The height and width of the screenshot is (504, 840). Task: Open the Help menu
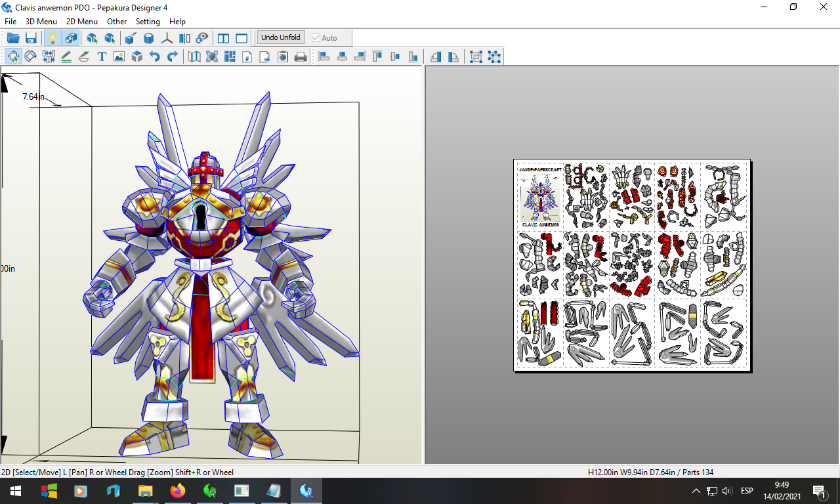click(x=177, y=22)
